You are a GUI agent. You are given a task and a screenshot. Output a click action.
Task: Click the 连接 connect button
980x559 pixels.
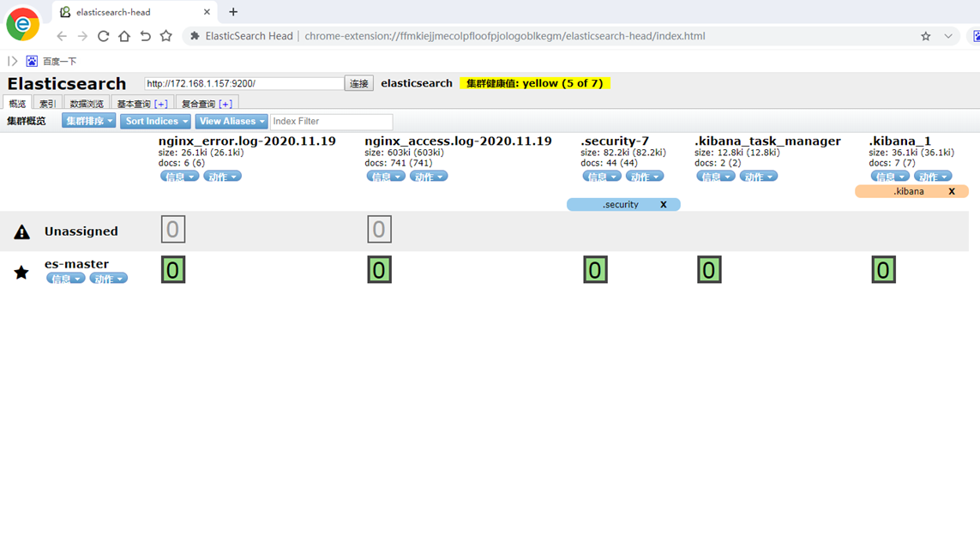click(358, 83)
